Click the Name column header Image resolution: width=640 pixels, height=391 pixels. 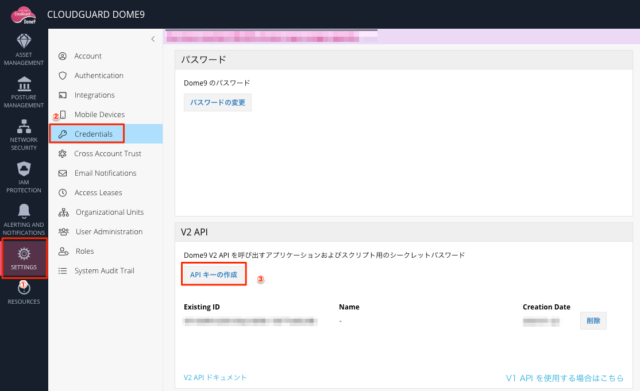349,307
